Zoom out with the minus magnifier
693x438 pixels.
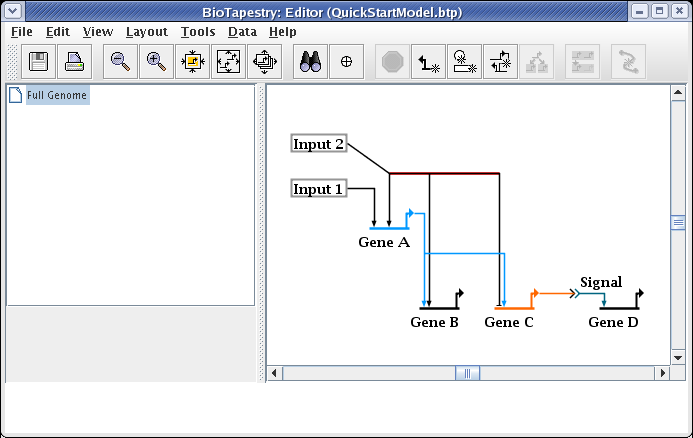pyautogui.click(x=121, y=61)
